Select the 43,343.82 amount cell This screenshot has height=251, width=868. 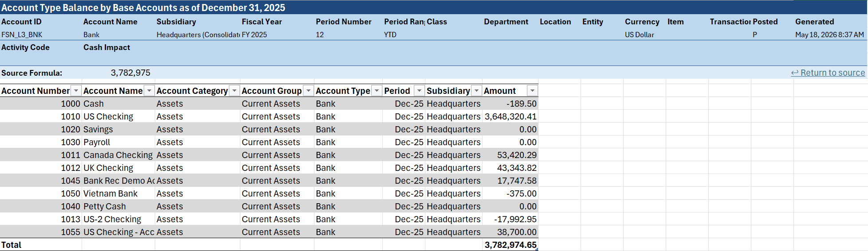(x=510, y=168)
